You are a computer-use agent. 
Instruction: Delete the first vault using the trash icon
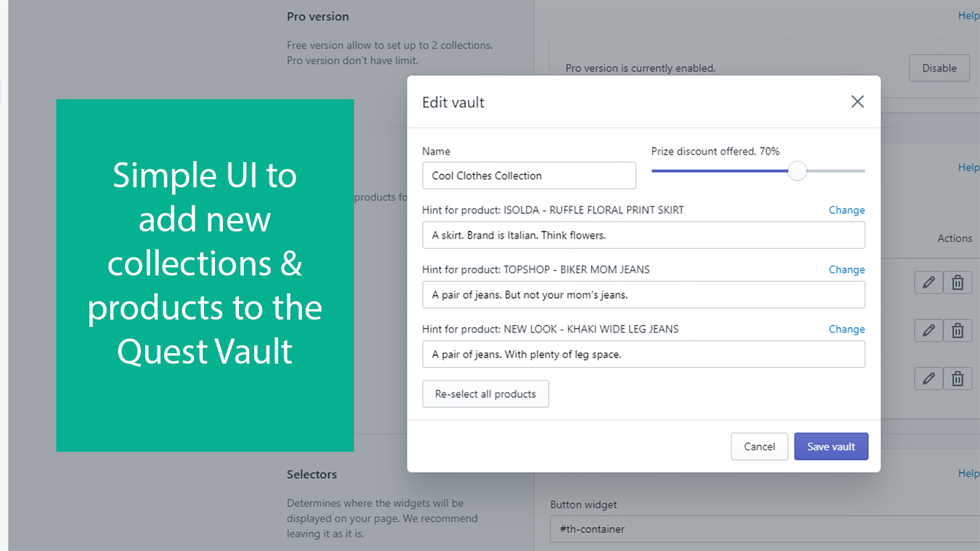957,282
